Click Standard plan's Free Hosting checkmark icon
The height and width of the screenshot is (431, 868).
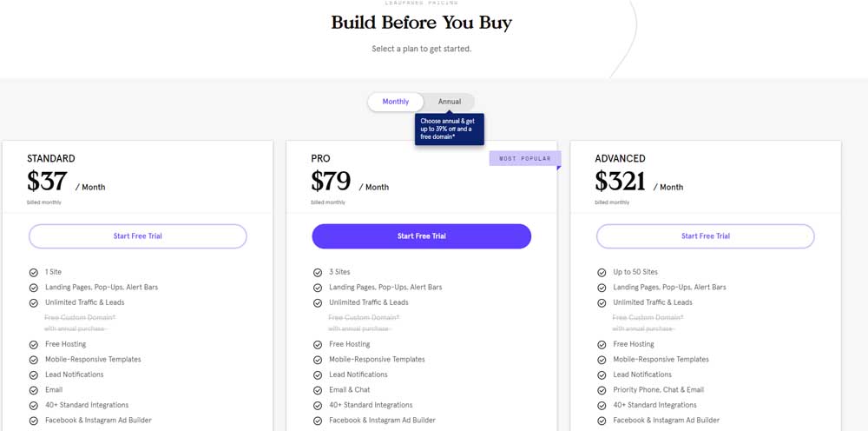[33, 344]
